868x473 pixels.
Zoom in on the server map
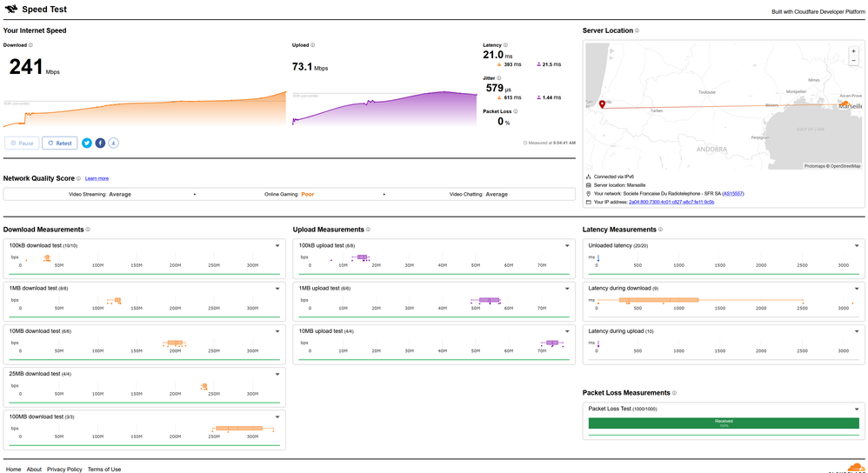click(854, 51)
